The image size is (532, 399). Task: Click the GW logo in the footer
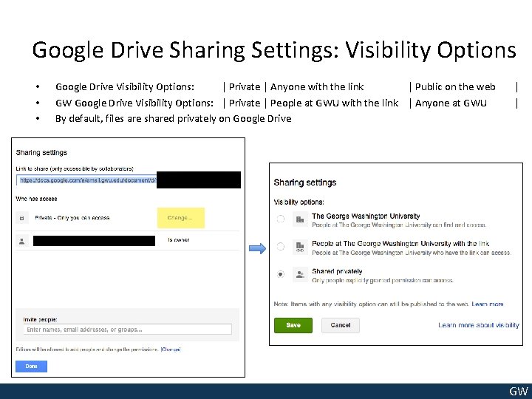tap(519, 391)
